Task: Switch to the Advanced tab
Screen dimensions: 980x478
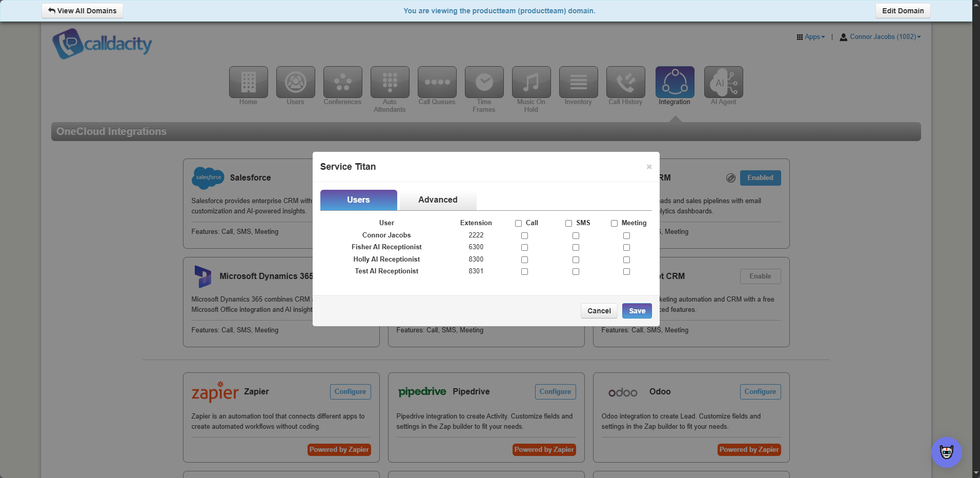Action: [438, 200]
